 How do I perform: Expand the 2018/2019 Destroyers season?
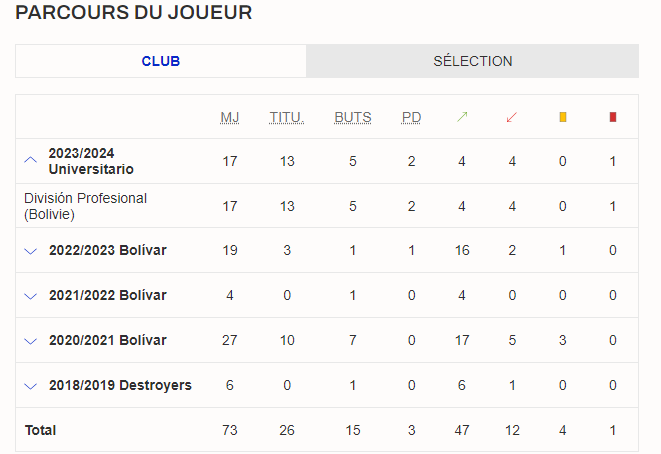click(x=31, y=386)
